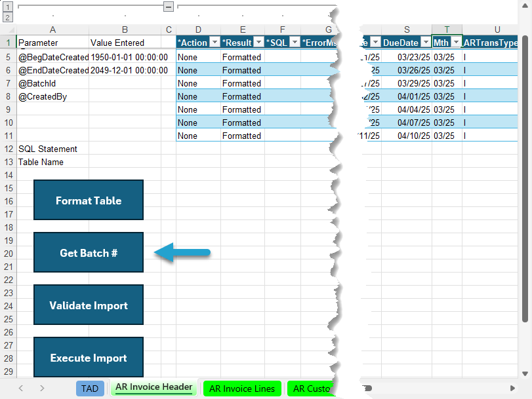532x399 pixels.
Task: Select outline level 2 button
Action: [x=8, y=17]
